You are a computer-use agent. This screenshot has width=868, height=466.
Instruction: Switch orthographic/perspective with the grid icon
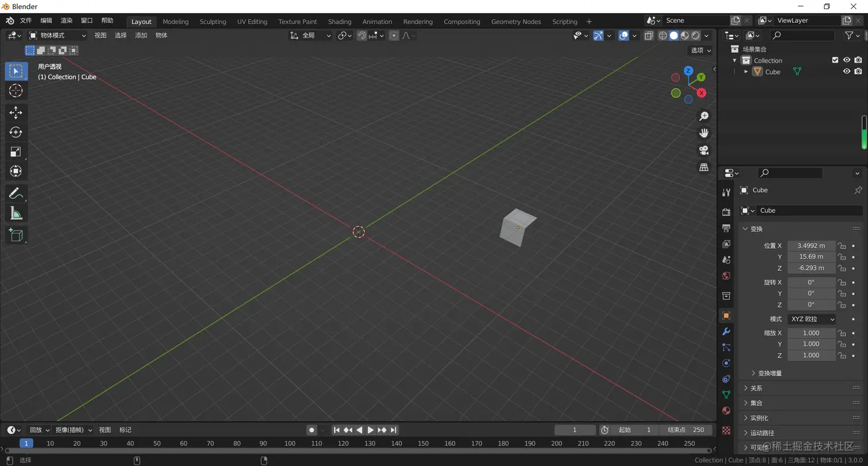(704, 167)
